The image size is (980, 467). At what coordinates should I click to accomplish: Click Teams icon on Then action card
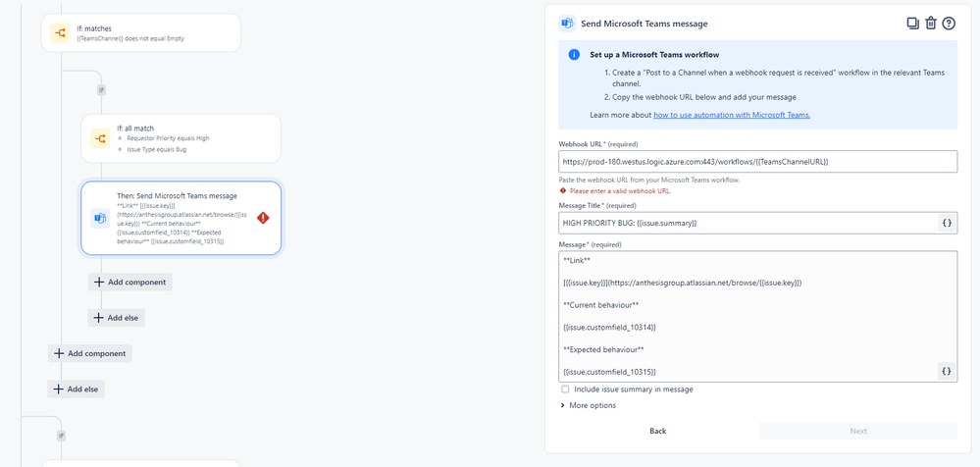pos(100,218)
